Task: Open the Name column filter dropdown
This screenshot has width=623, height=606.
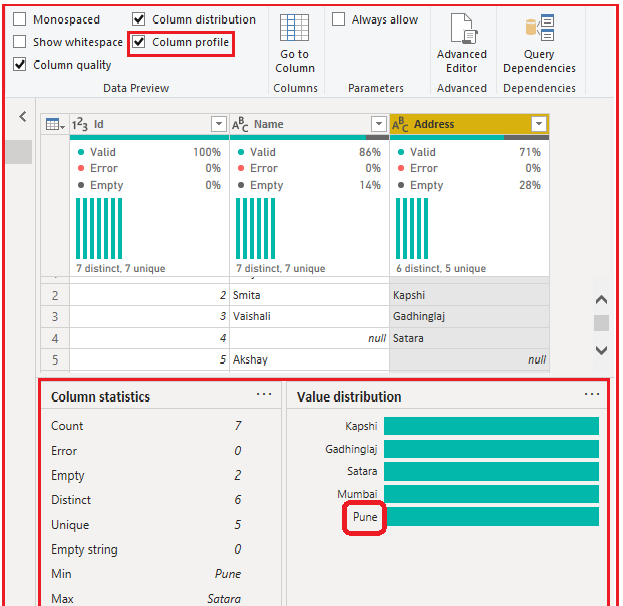Action: 379,124
